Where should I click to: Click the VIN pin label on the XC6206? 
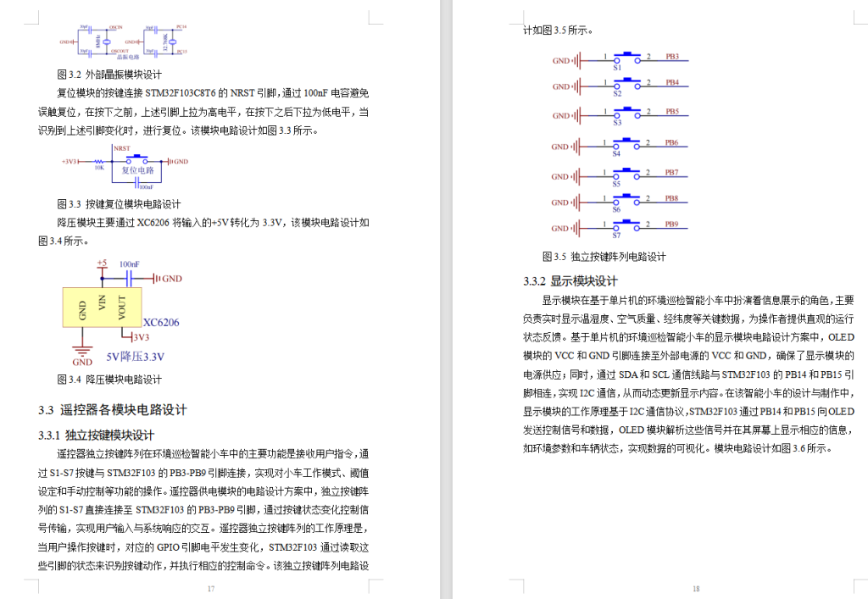click(x=102, y=302)
